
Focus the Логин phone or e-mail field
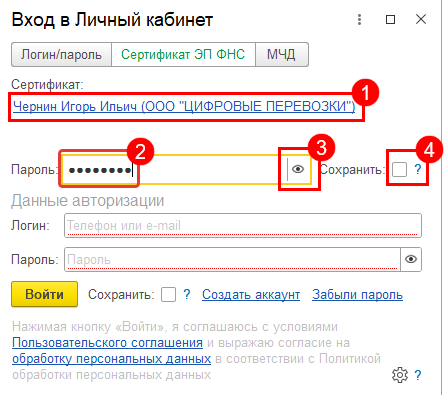[243, 226]
